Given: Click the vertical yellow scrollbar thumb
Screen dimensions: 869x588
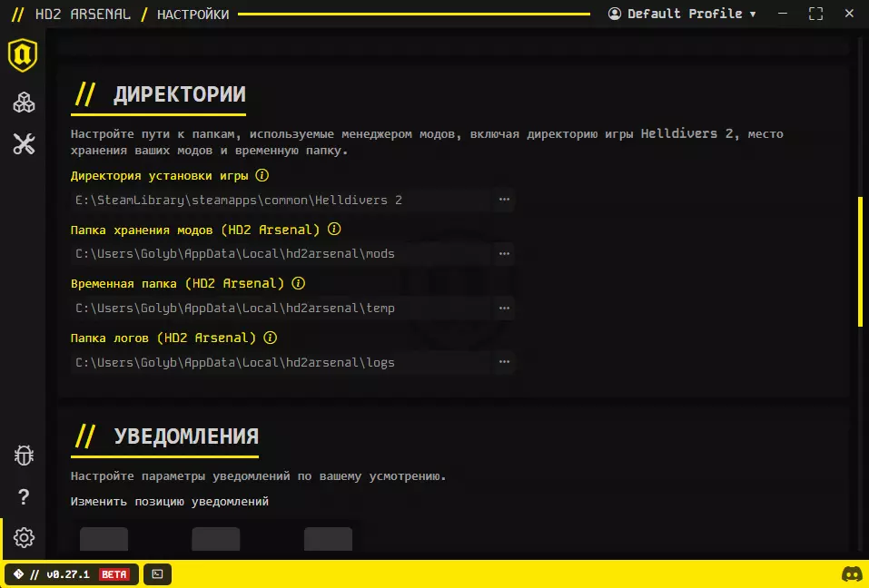Looking at the screenshot, I should tap(860, 261).
